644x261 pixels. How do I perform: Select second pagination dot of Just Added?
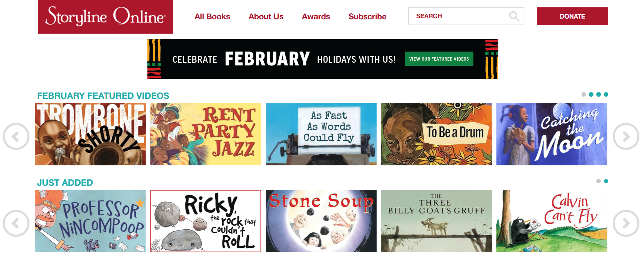[x=606, y=181]
